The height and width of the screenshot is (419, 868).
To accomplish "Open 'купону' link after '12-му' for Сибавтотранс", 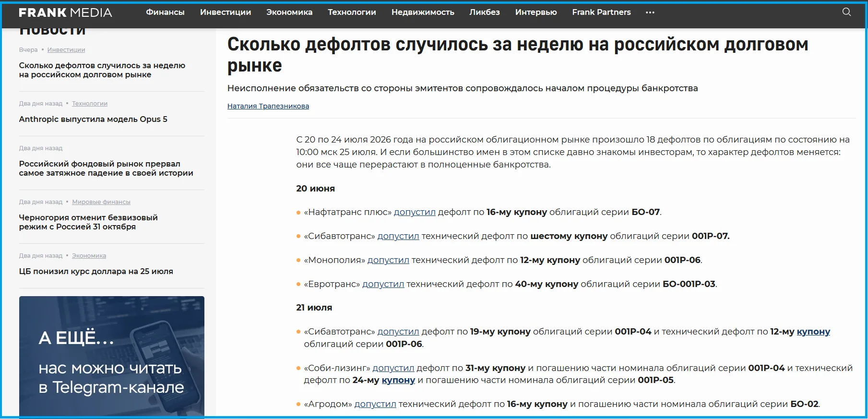I will click(x=813, y=332).
